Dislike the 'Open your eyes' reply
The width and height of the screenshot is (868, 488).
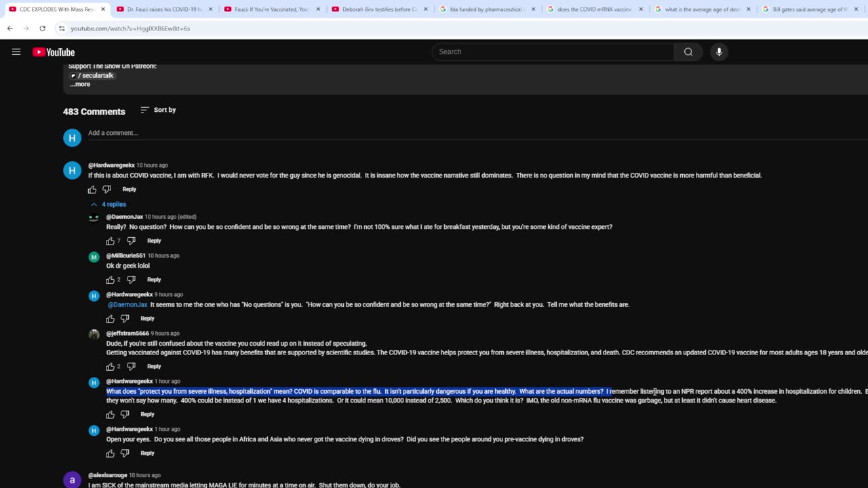pyautogui.click(x=125, y=453)
